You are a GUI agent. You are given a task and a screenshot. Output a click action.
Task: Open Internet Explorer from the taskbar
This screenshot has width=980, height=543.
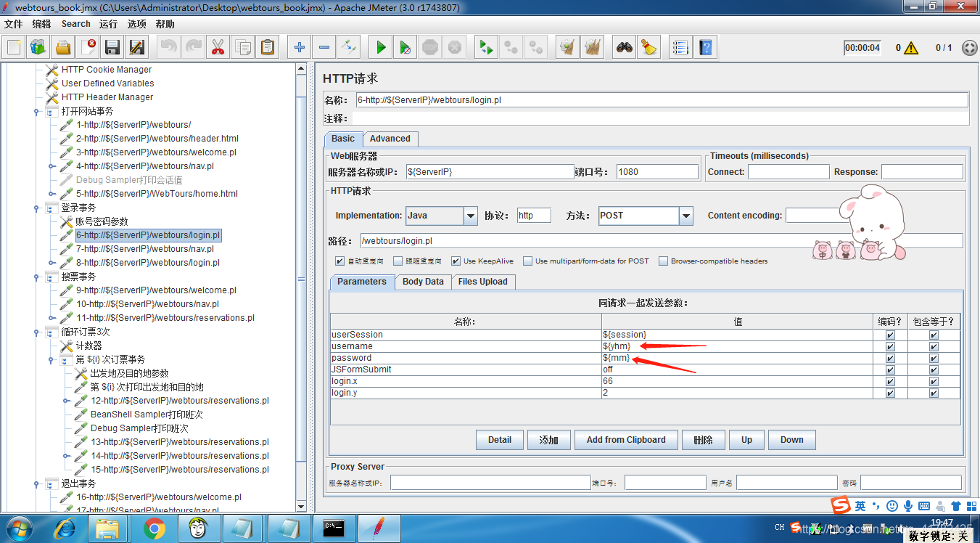(64, 529)
